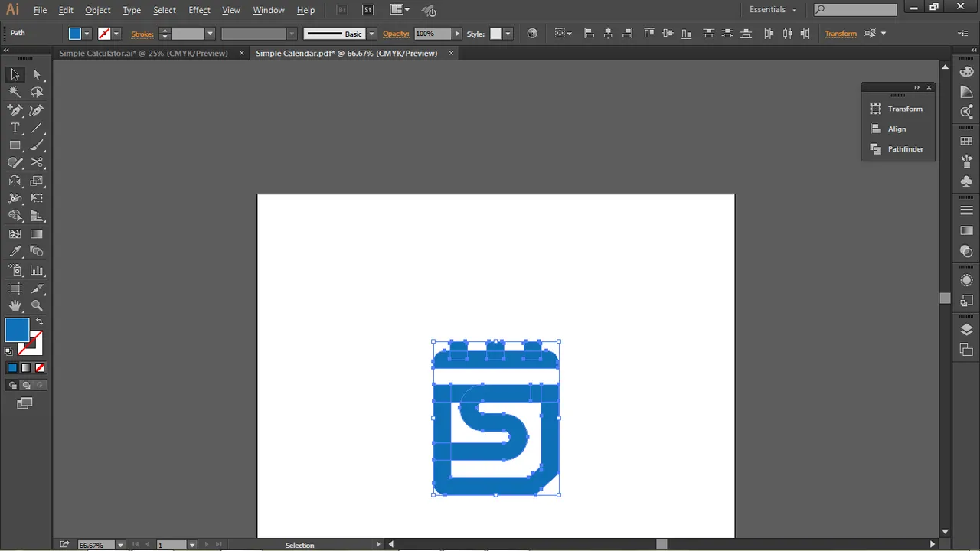Open Transform in floating panel

(897, 109)
